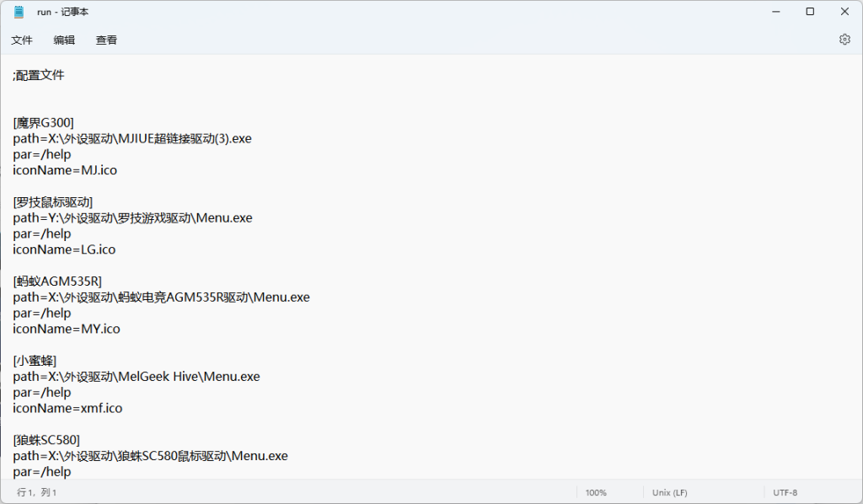This screenshot has height=504, width=863.
Task: Minimize the Notepad window
Action: click(776, 12)
